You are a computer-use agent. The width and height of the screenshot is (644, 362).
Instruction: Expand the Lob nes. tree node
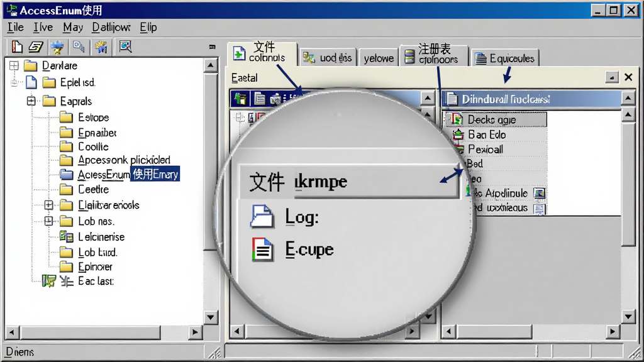click(x=48, y=221)
